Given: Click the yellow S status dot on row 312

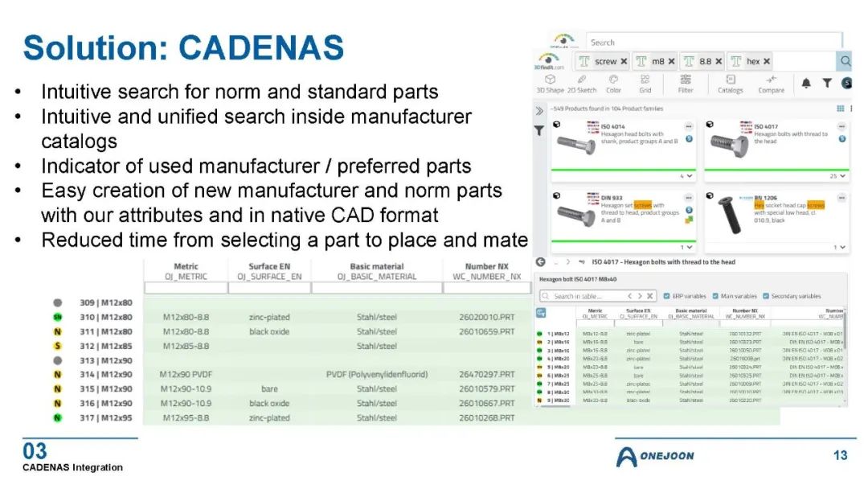Looking at the screenshot, I should coord(58,346).
